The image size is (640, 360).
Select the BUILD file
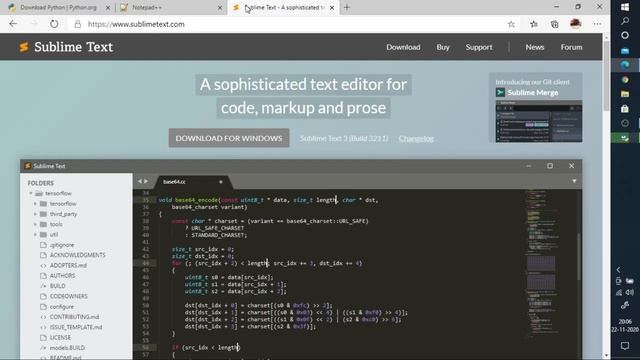tap(58, 286)
